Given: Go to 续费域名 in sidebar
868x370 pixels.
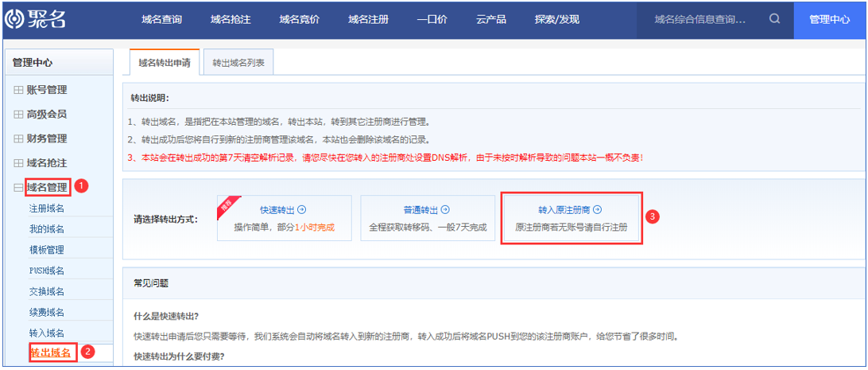Looking at the screenshot, I should (47, 312).
